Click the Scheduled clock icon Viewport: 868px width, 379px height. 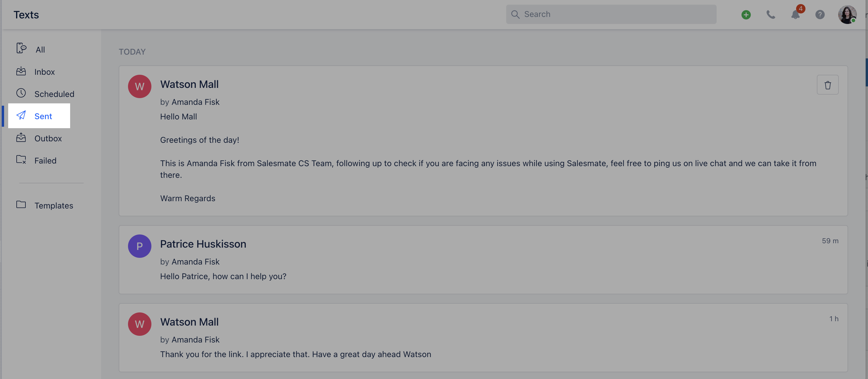(21, 93)
